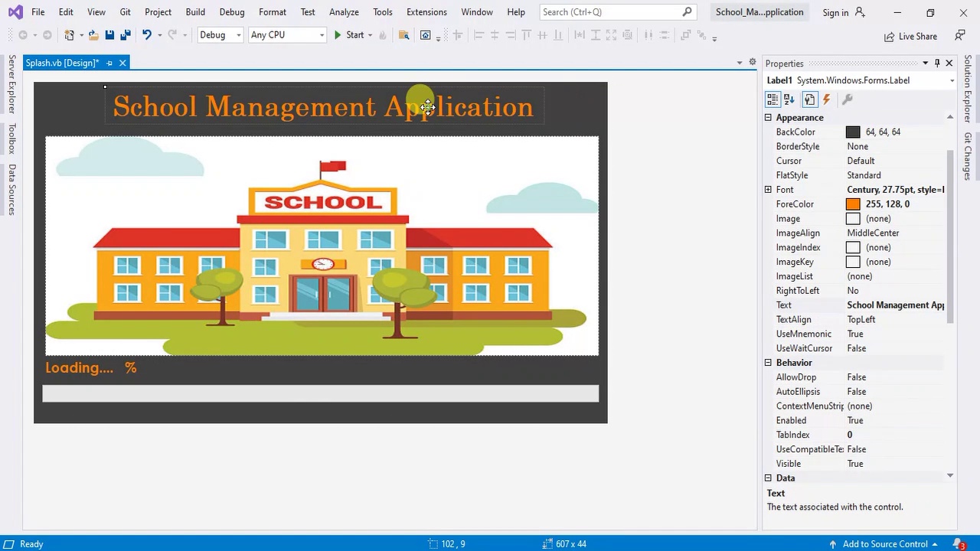Click the New Project toolbar icon
Image resolution: width=980 pixels, height=551 pixels.
(x=69, y=35)
